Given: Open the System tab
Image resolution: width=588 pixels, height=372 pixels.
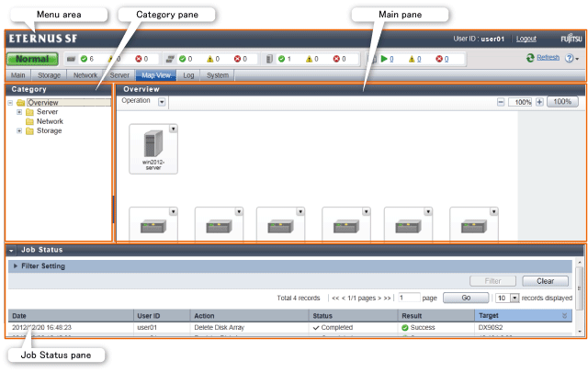Looking at the screenshot, I should click(218, 75).
